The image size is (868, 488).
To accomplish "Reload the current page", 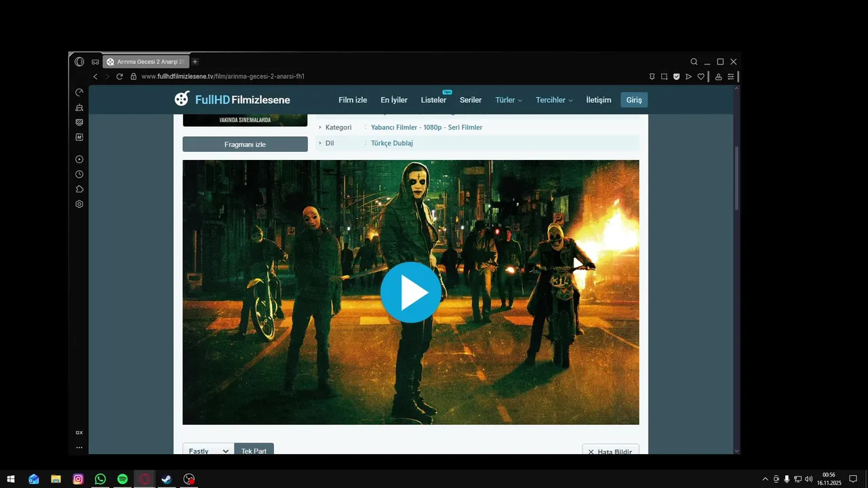I will [119, 77].
